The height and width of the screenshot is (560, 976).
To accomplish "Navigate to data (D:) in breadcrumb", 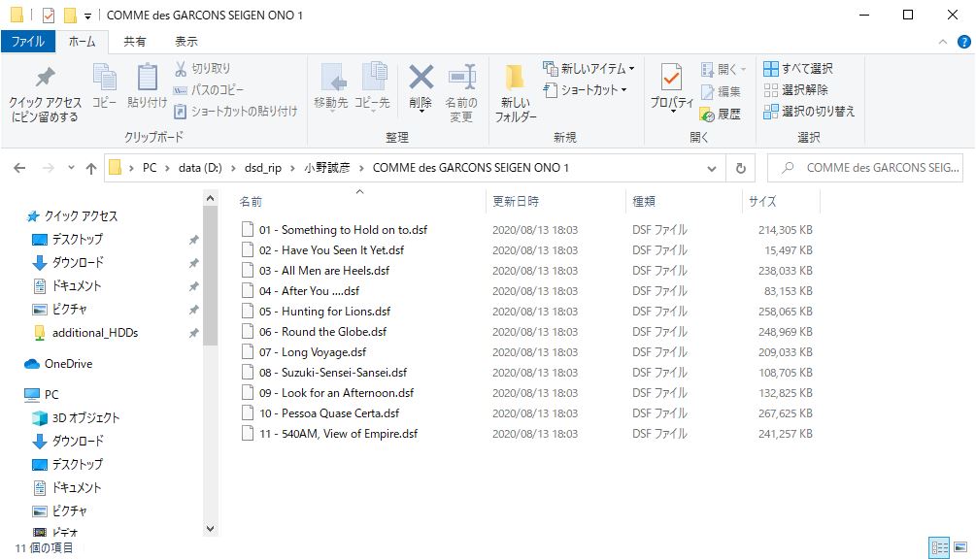I will click(200, 168).
